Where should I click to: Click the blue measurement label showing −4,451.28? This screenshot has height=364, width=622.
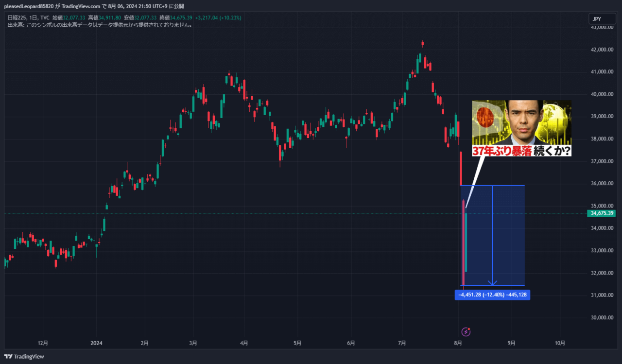(x=492, y=295)
